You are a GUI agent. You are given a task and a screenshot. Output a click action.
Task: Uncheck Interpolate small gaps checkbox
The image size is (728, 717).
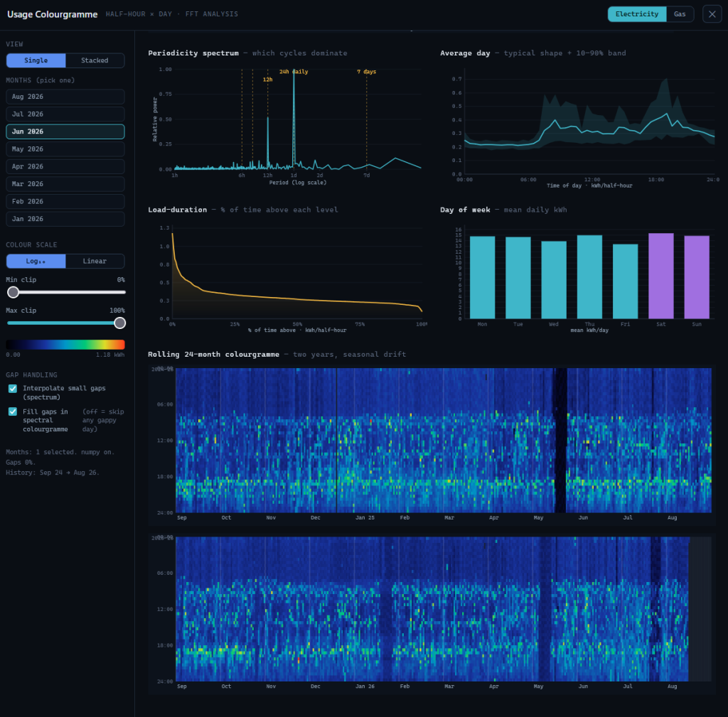pyautogui.click(x=13, y=389)
